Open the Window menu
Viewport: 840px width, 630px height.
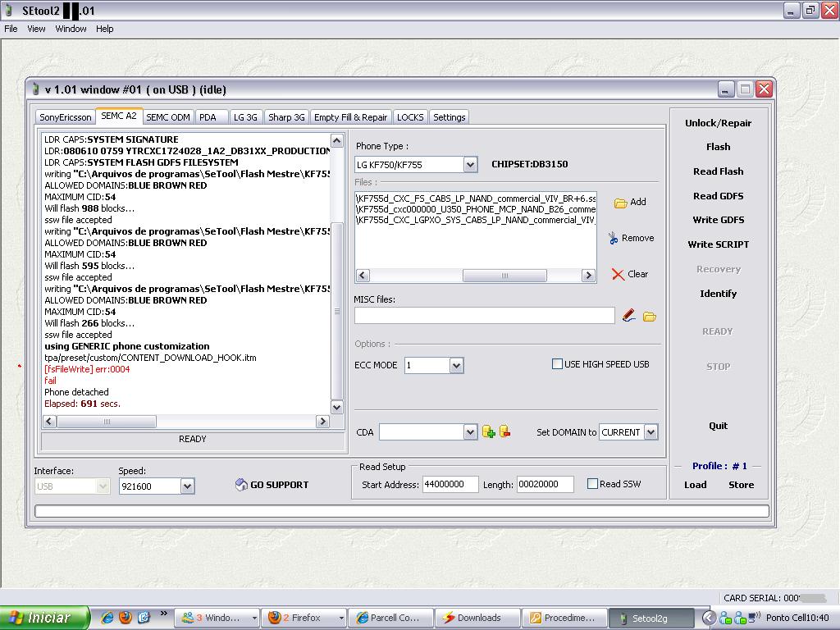[71, 29]
